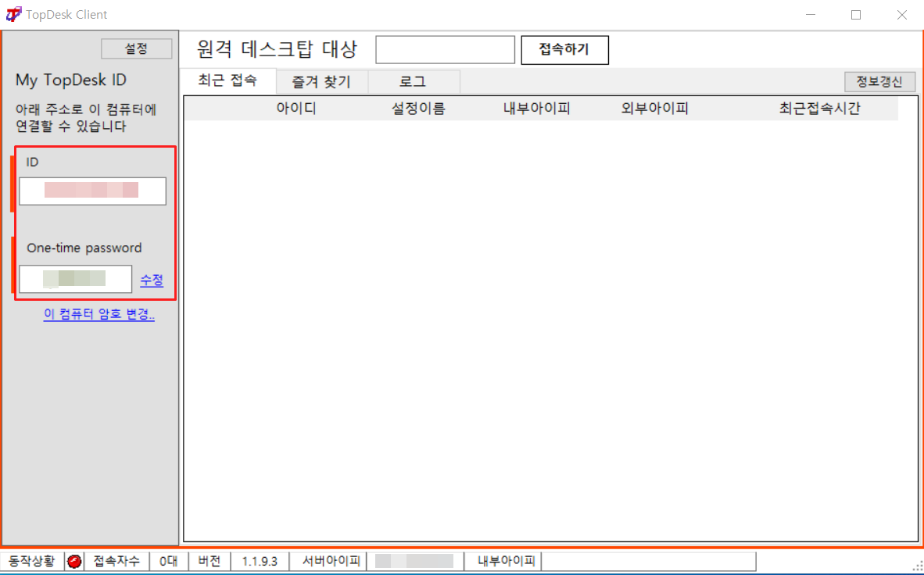Focus the remote desktop target input field
The height and width of the screenshot is (575, 924).
445,50
